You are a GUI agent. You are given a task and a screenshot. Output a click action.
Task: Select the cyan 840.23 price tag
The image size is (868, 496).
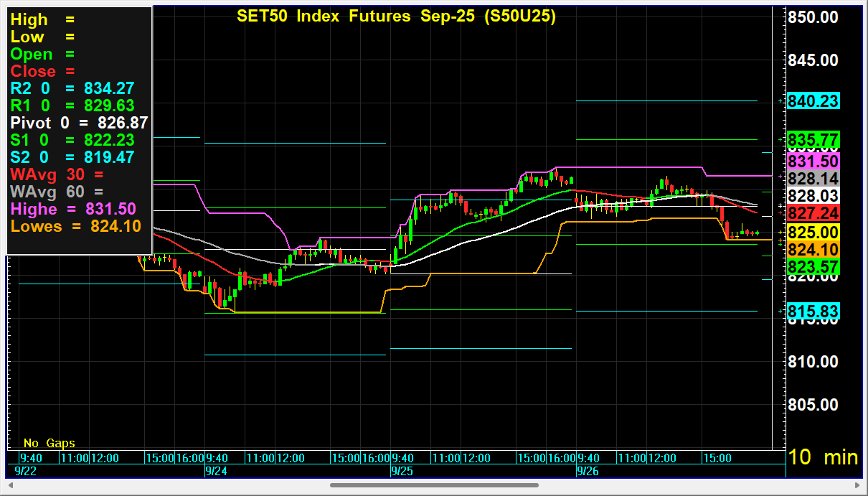point(813,101)
